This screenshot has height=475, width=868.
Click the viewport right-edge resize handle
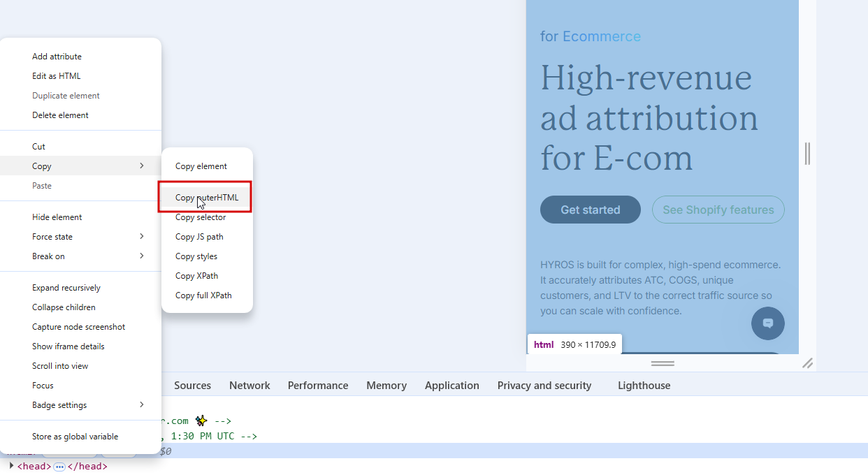click(807, 154)
